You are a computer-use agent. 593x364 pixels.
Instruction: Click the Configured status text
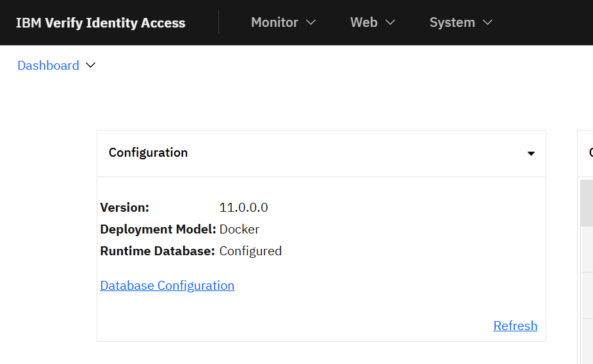(250, 251)
